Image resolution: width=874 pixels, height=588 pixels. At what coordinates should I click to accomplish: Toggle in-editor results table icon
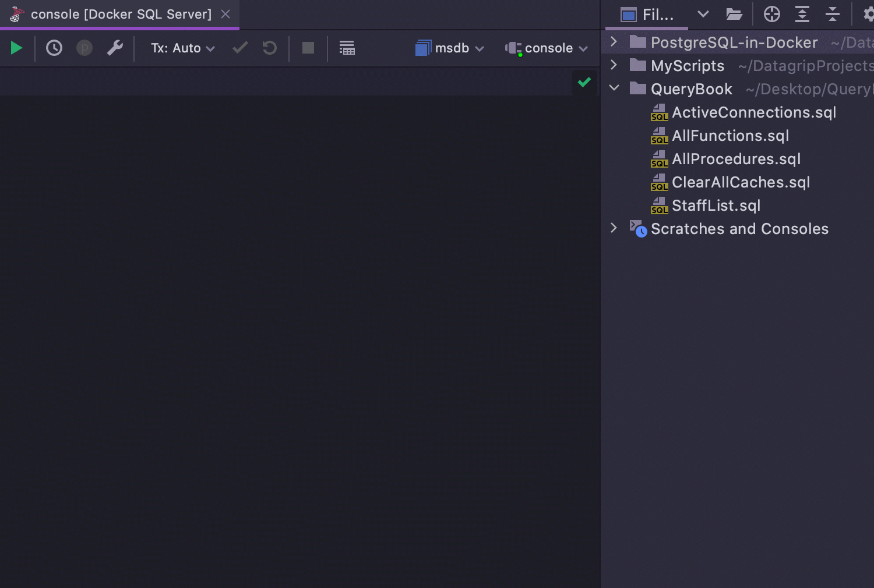click(347, 48)
